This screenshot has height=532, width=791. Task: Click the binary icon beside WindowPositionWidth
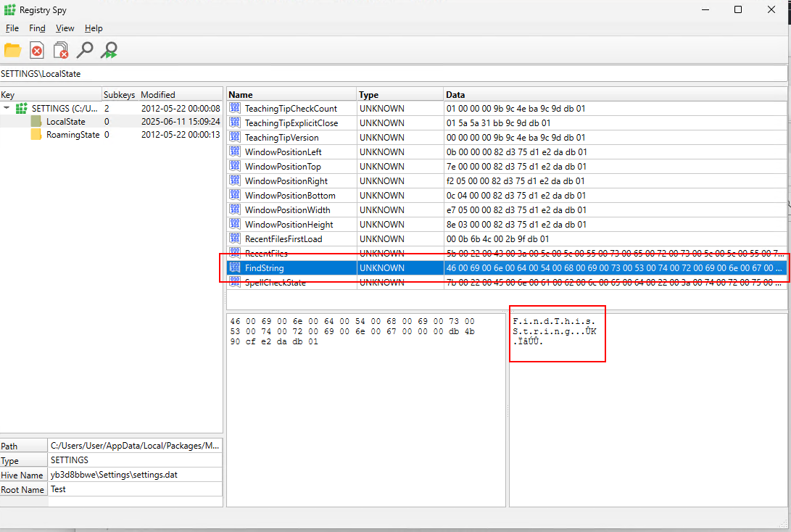pyautogui.click(x=235, y=209)
